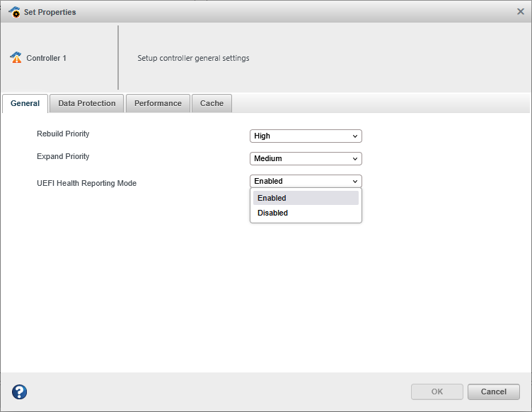
Task: Switch to the General tab
Action: (x=25, y=103)
